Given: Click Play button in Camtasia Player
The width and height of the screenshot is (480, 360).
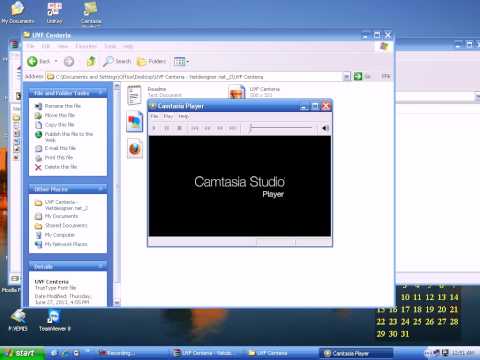Looking at the screenshot, I should click(x=154, y=128).
